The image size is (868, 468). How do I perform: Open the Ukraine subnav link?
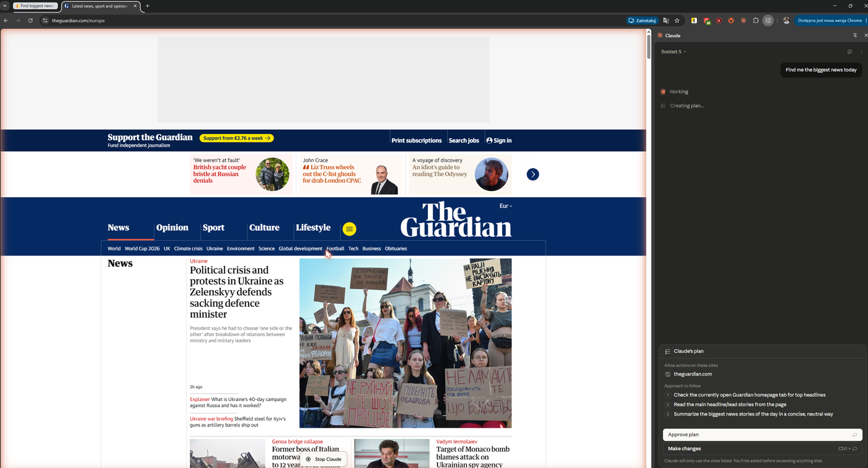click(215, 249)
